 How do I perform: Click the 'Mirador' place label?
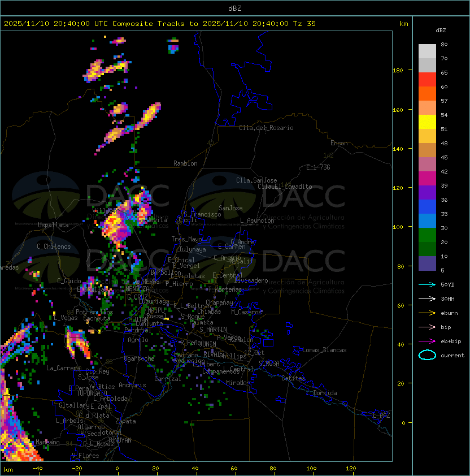[x=238, y=383]
